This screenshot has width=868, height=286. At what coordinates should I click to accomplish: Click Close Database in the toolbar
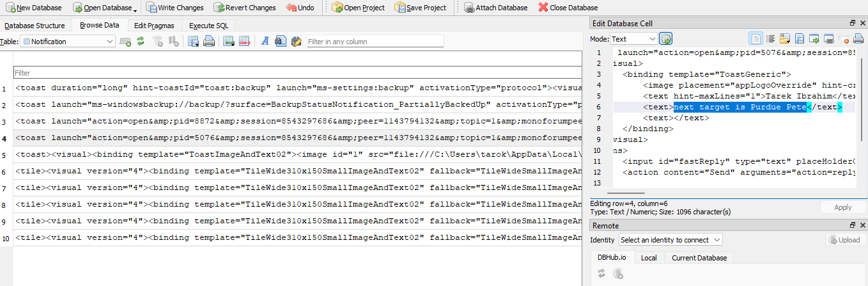568,8
